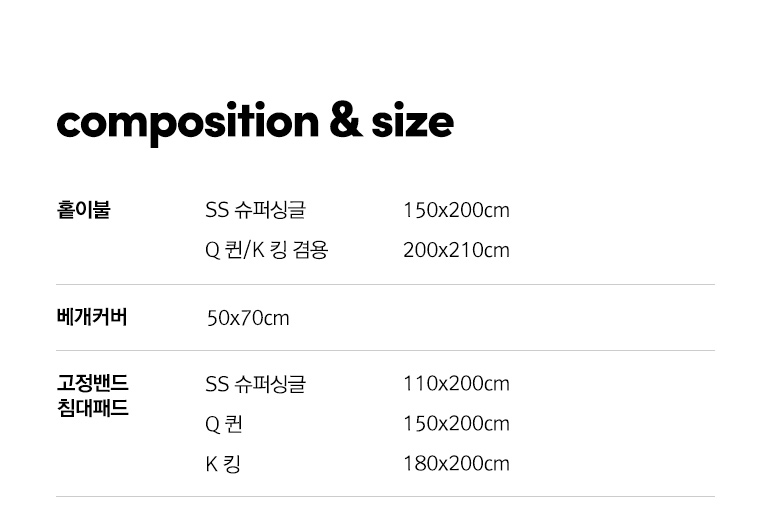
Task: Click the 고정밴드 label text
Action: point(92,383)
